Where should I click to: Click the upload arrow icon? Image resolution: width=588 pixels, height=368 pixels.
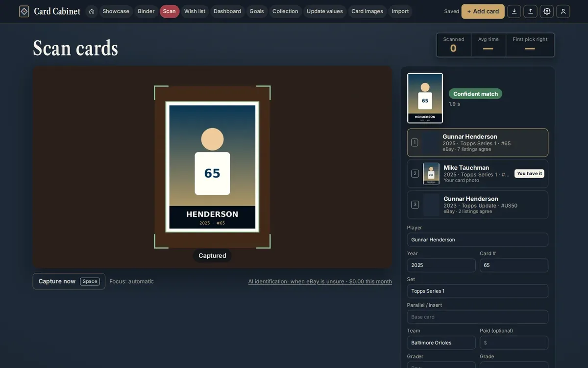530,11
